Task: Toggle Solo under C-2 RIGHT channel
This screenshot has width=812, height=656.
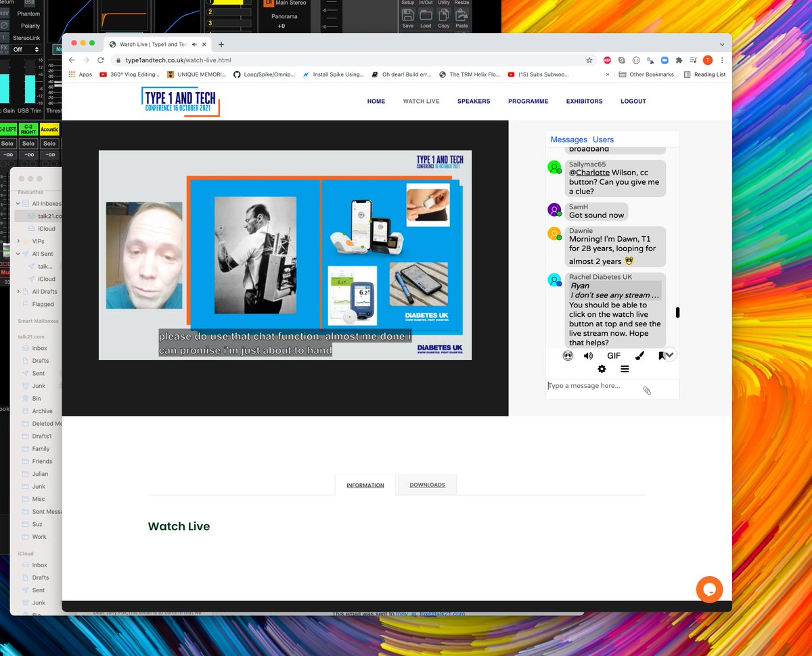Action: click(28, 144)
